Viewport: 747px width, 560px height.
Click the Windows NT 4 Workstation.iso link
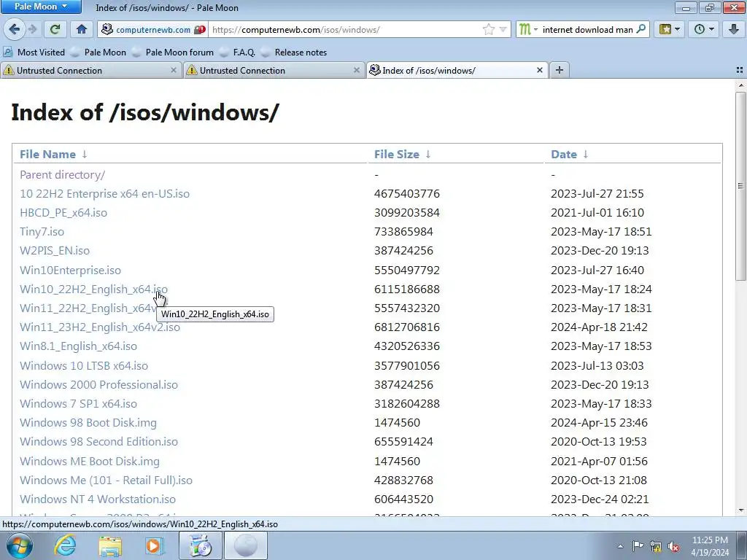coord(98,499)
